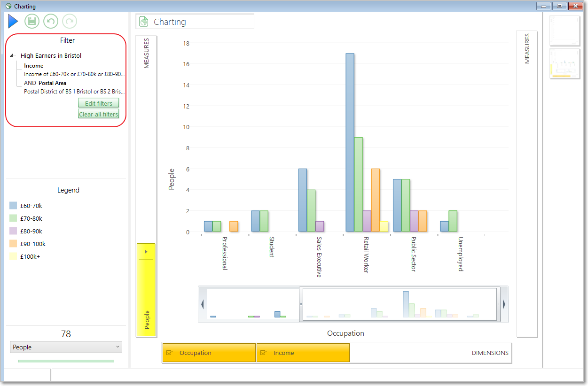
Task: Click the Retail Worker axis label
Action: coord(366,255)
